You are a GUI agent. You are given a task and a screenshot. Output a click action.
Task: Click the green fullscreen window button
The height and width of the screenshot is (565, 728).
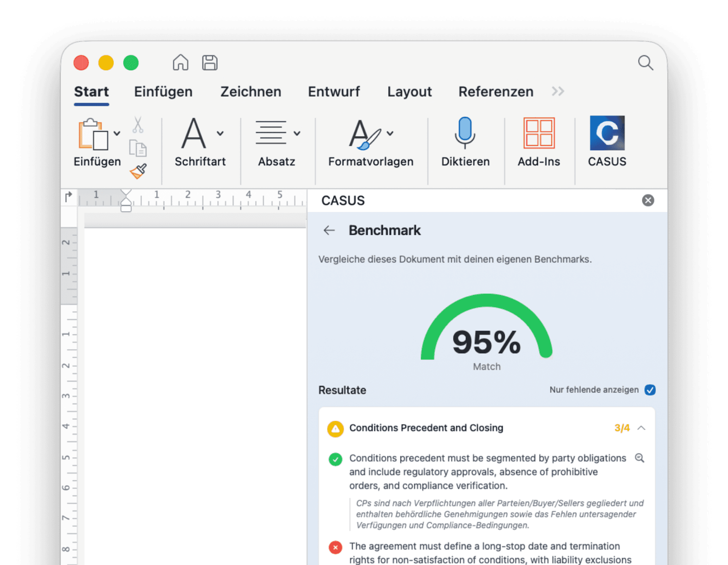(x=131, y=63)
